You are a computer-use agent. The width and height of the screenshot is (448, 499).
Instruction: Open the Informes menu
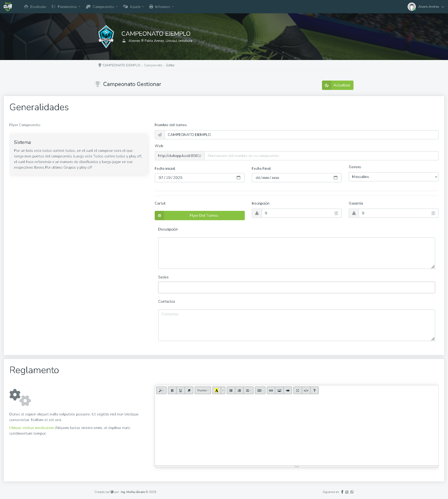click(161, 7)
